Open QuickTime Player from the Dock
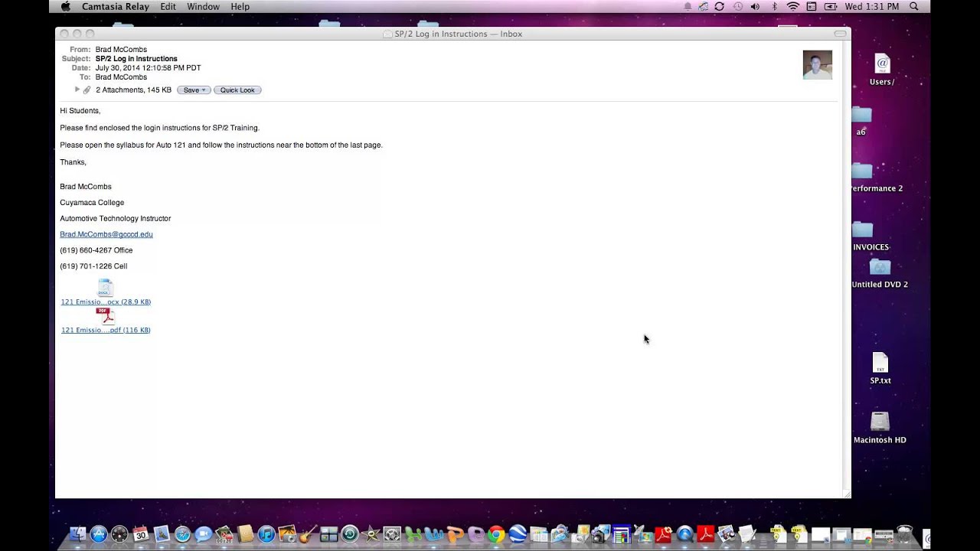Image resolution: width=980 pixels, height=551 pixels. pos(685,534)
